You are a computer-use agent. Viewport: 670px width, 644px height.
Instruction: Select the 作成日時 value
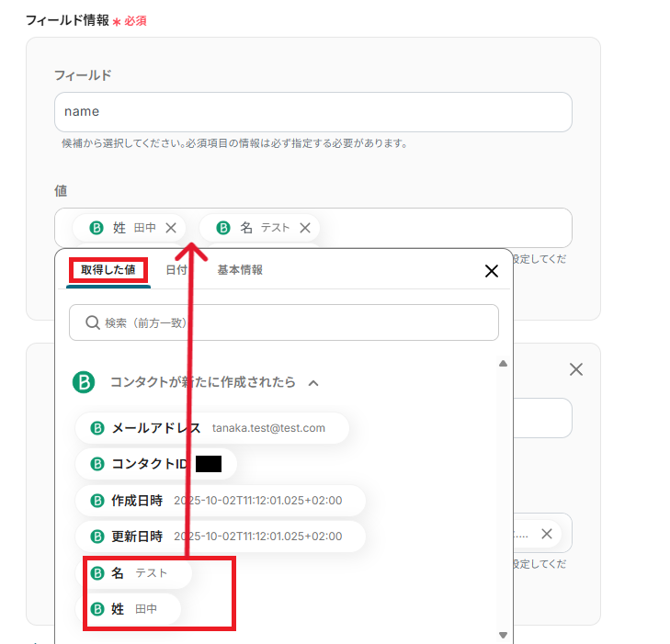click(221, 500)
